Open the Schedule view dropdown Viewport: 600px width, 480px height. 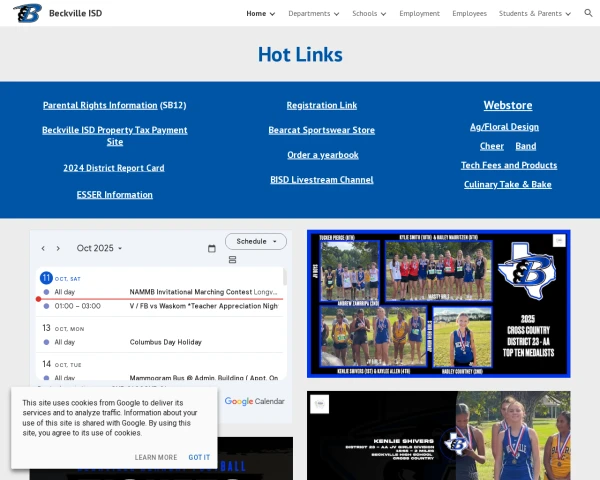click(256, 242)
